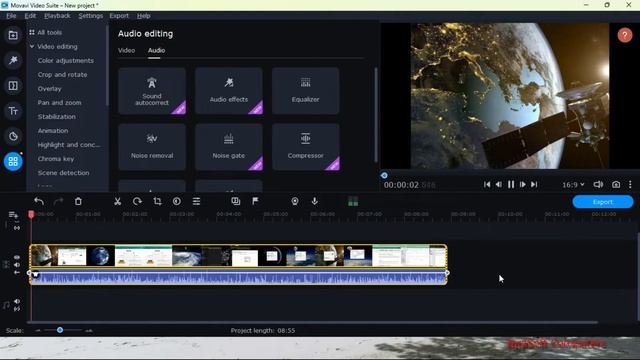640x360 pixels.
Task: Mute the video track audio
Action: (17, 265)
